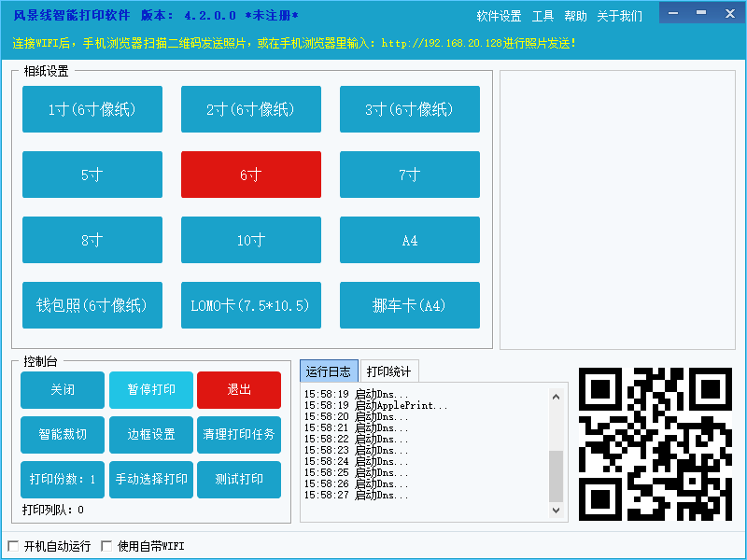Switch to the 运行日志 tab
Viewport: 747px width, 560px height.
[329, 371]
